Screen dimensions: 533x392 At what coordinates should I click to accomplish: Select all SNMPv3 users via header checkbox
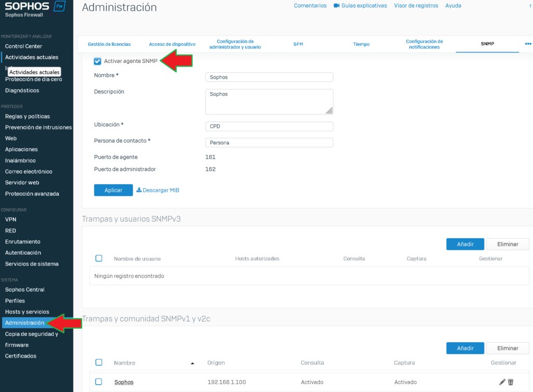[98, 258]
